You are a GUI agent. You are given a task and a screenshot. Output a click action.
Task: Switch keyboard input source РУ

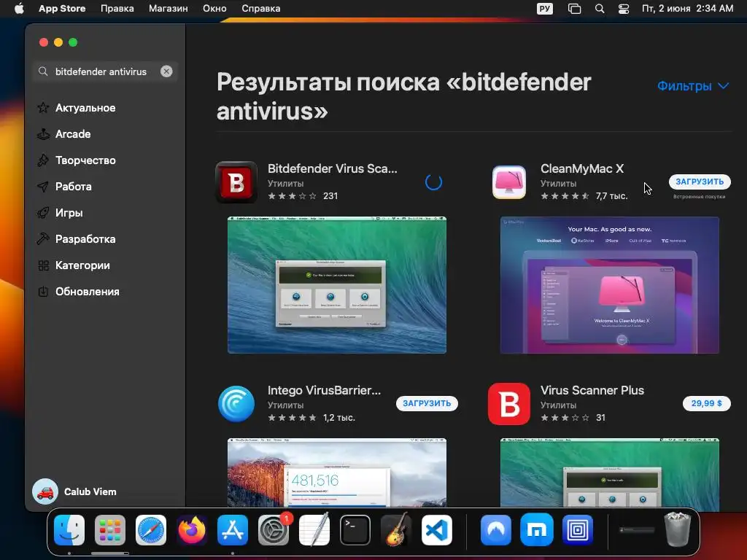point(544,9)
